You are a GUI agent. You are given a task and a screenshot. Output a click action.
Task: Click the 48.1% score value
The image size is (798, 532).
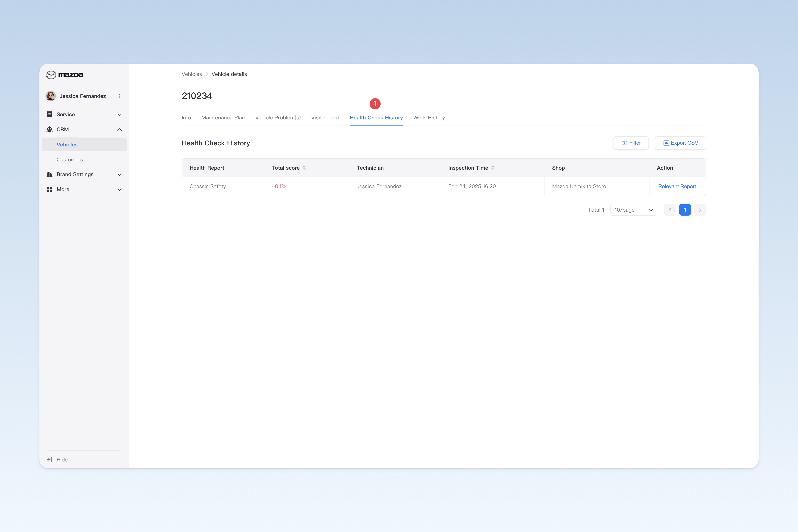pyautogui.click(x=279, y=186)
